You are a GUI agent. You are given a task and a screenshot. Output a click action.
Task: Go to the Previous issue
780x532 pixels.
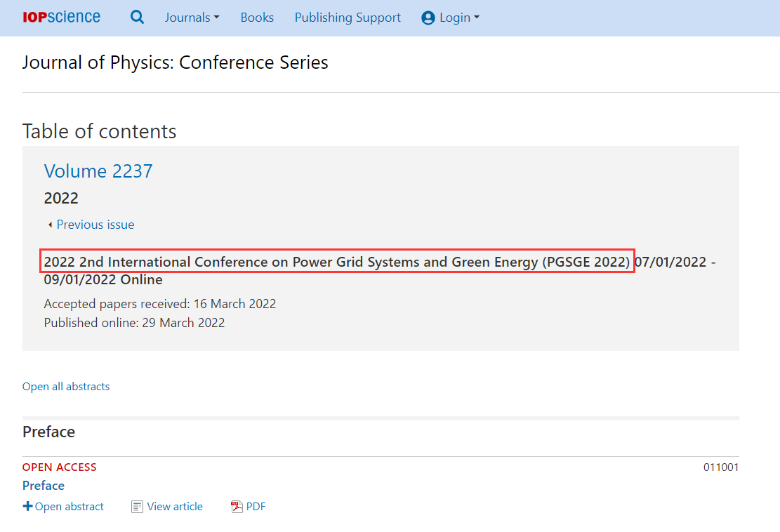tap(95, 225)
